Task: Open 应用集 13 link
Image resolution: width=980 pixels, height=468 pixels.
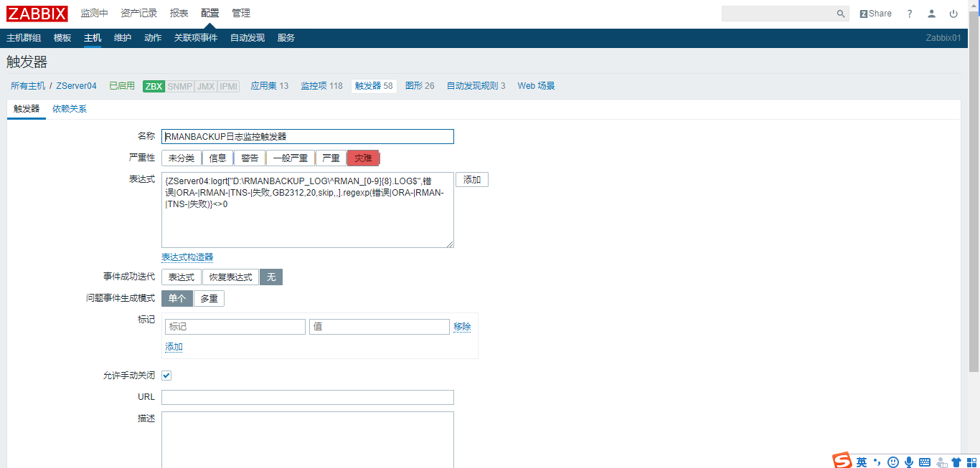Action: [x=269, y=86]
